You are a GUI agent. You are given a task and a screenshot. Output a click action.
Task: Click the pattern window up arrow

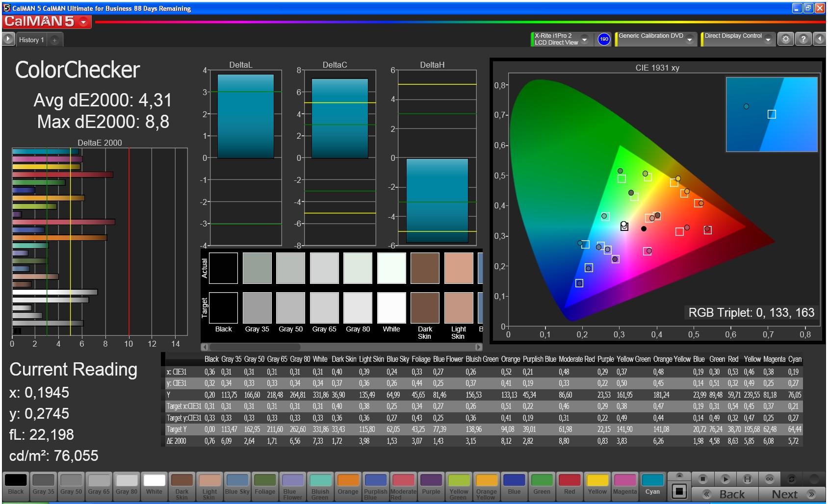(x=679, y=476)
